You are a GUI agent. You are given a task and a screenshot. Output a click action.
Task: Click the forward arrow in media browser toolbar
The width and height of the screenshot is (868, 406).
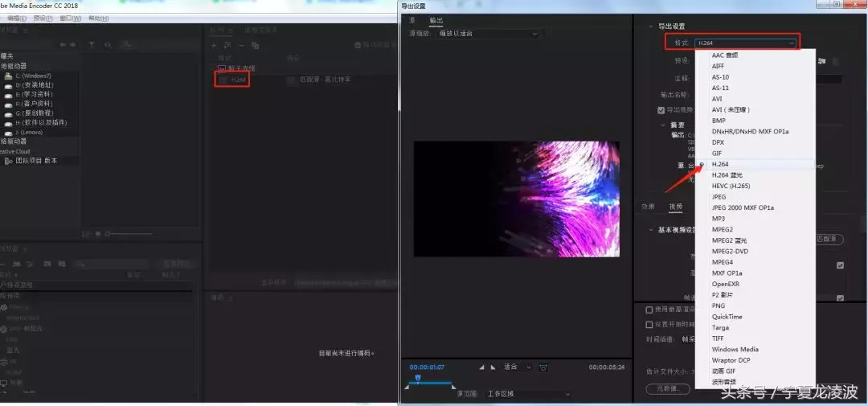(72, 44)
